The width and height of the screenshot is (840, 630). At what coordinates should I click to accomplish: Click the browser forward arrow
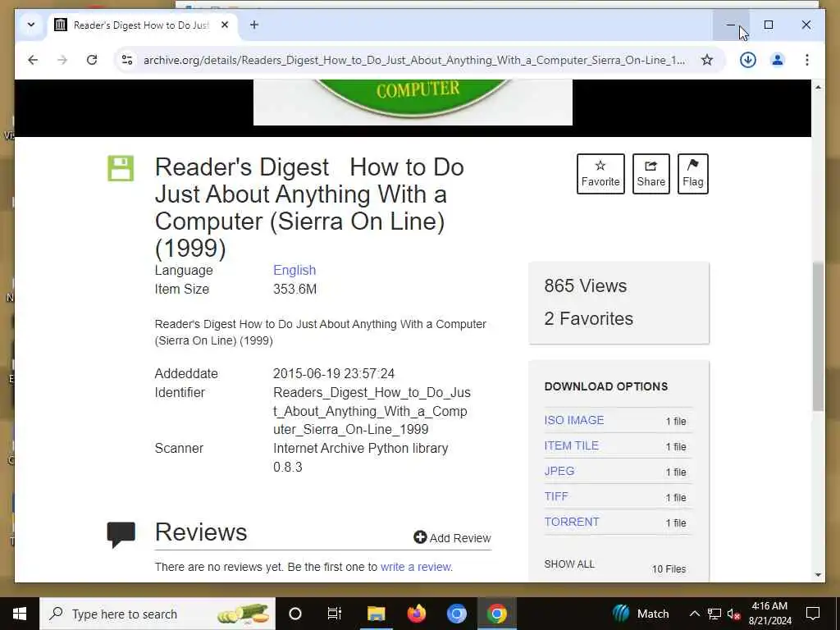click(62, 60)
